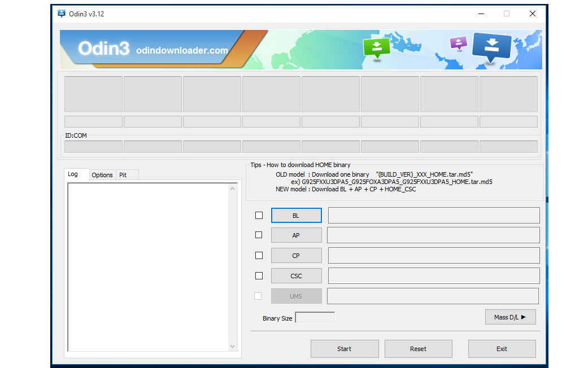Click the purple download icon in banner

point(459,43)
